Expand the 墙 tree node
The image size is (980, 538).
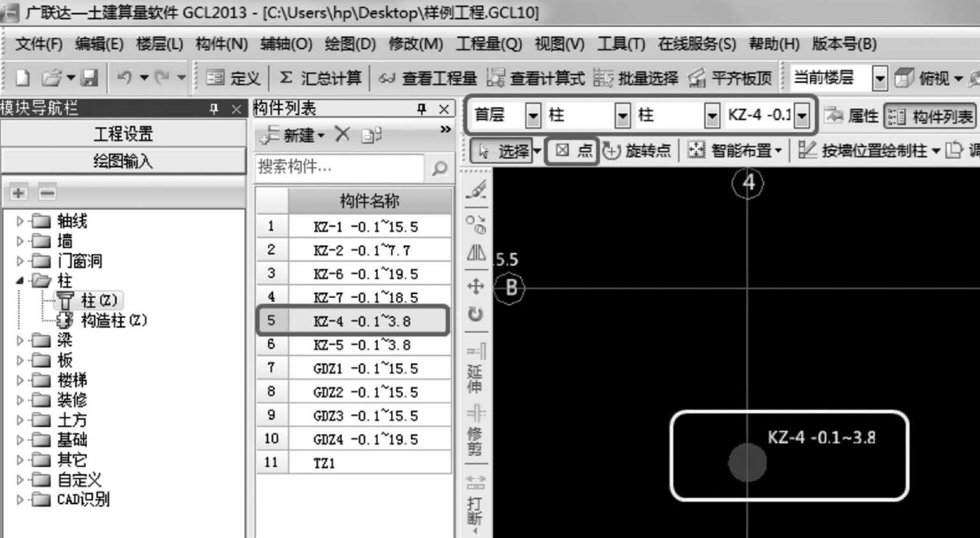(20, 241)
